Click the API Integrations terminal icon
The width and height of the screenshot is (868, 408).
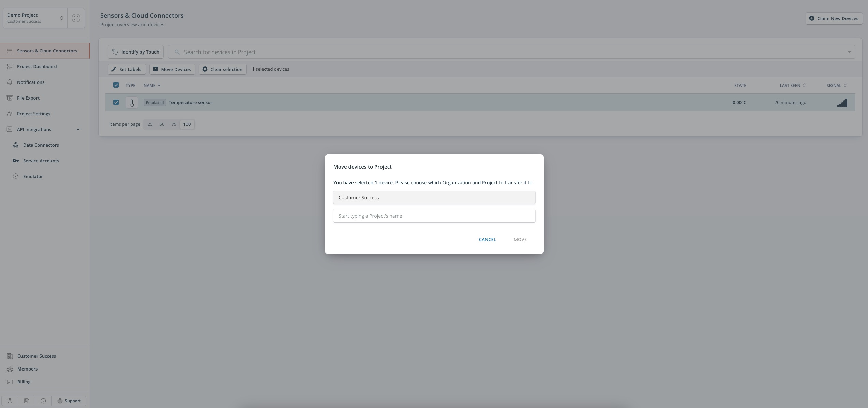pos(10,129)
